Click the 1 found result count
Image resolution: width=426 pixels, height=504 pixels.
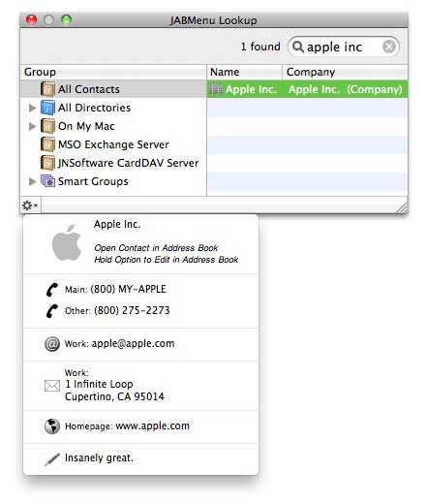(260, 47)
